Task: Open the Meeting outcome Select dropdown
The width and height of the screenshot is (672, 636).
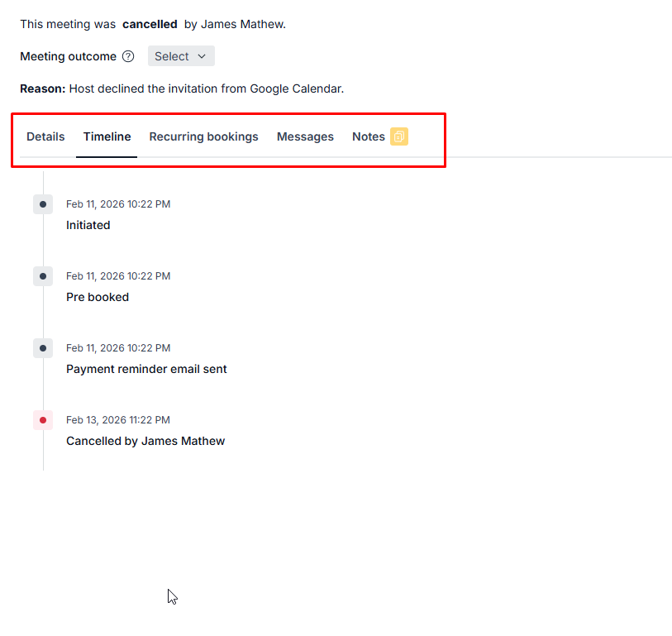Action: pos(181,56)
